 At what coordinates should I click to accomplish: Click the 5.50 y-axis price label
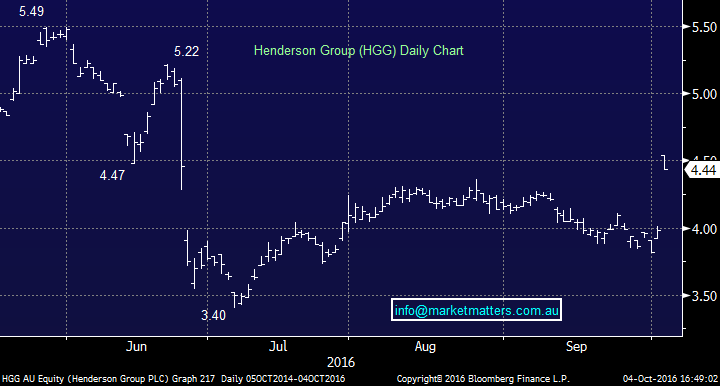(x=704, y=28)
